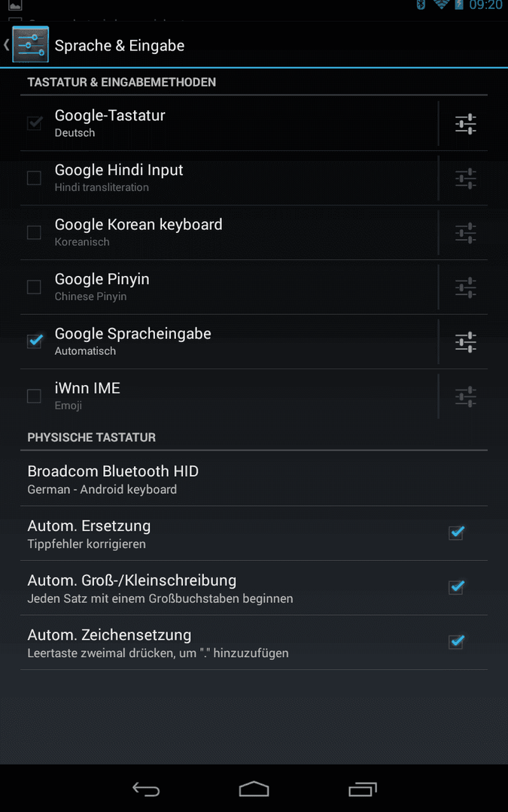Toggle Autom. Zeichensetzung checkbox
Viewport: 508px width, 812px height.
[x=456, y=641]
